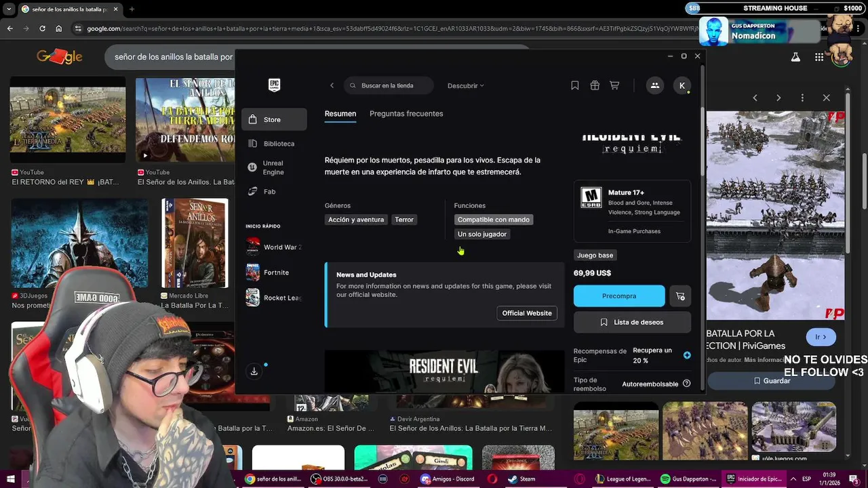Open Store in the Epic sidebar
Screen dimensions: 868x488
pos(274,119)
